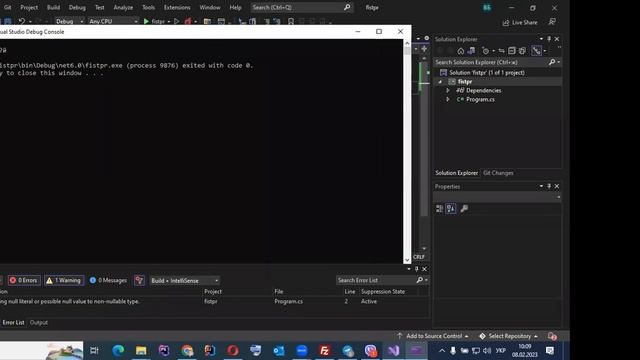The height and width of the screenshot is (360, 640).
Task: Click the Task View icon on the taskbar
Action: (94, 351)
